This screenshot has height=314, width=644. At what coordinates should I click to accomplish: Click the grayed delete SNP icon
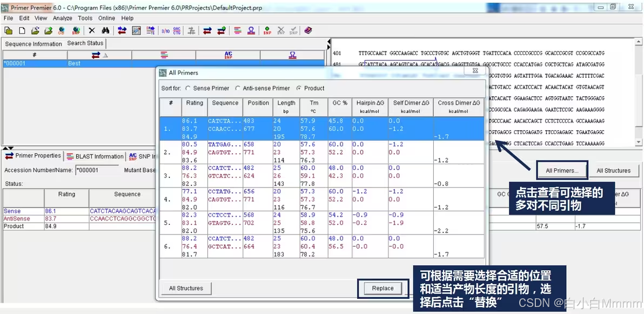click(281, 30)
